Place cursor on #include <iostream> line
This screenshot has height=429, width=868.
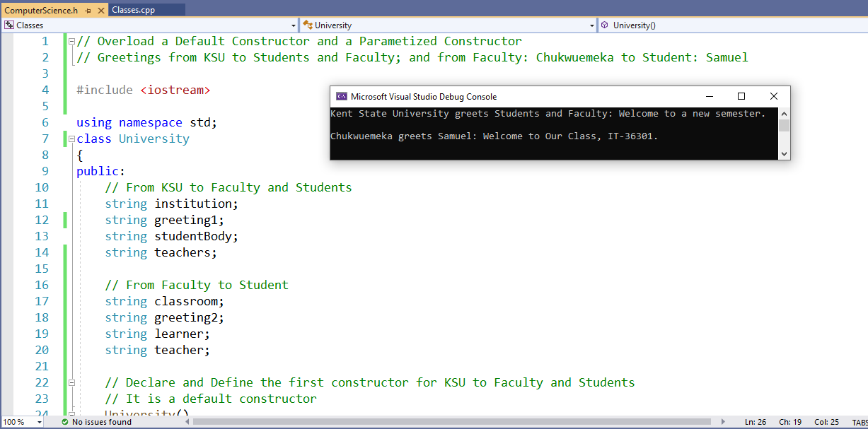tap(144, 90)
